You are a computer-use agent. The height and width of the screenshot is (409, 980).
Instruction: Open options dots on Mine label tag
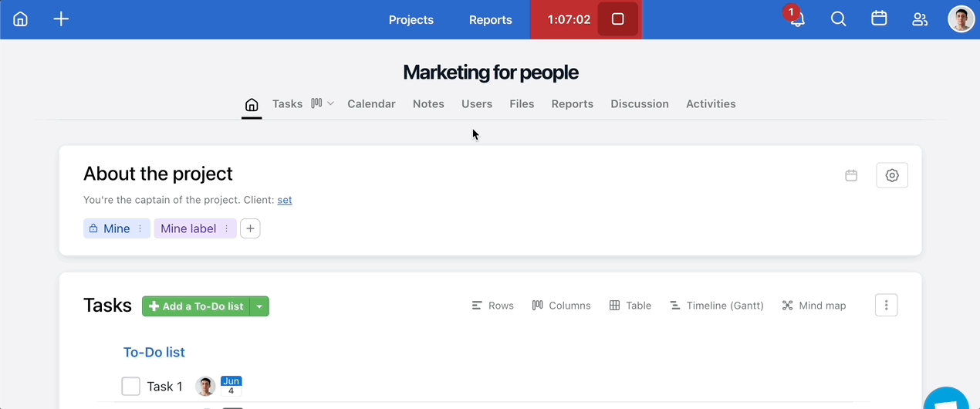(226, 228)
